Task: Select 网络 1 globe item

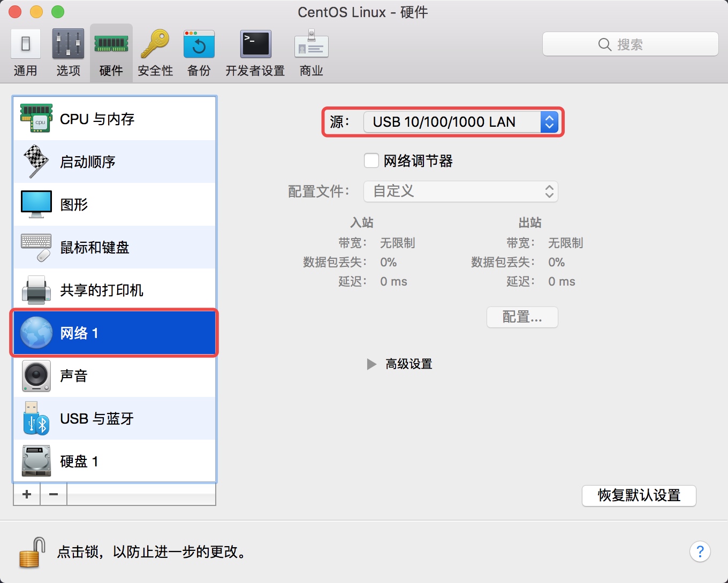Action: [115, 333]
